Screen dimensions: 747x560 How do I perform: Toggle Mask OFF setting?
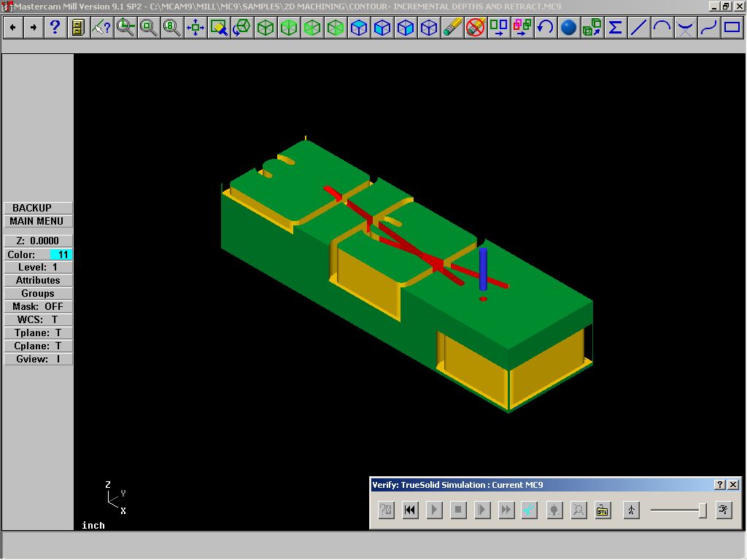38,307
